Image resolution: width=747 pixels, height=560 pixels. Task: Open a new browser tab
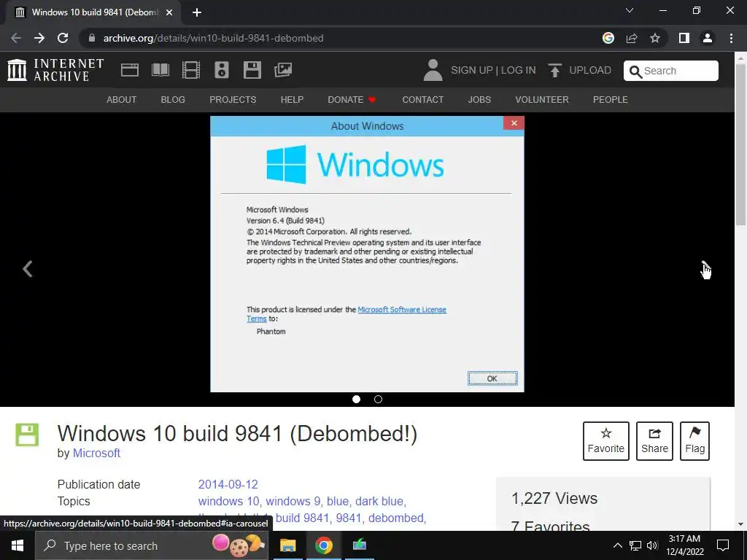click(197, 12)
